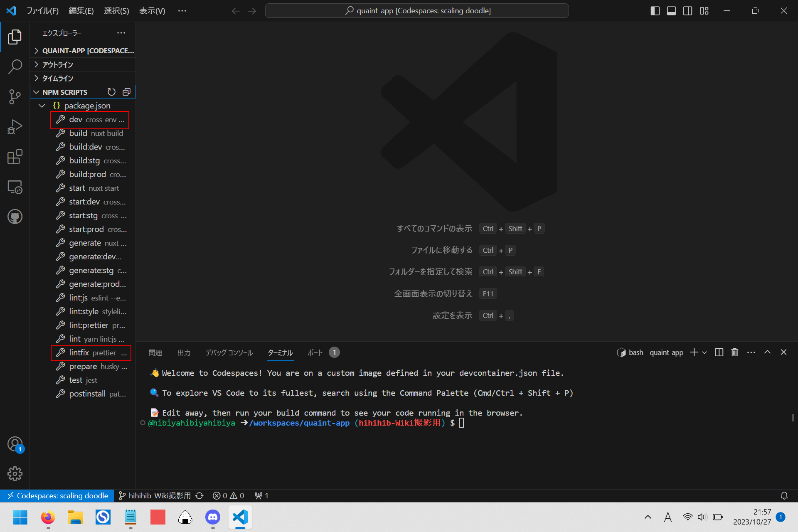Click the command center search box
Screen dimensions: 798x532
pos(417,11)
